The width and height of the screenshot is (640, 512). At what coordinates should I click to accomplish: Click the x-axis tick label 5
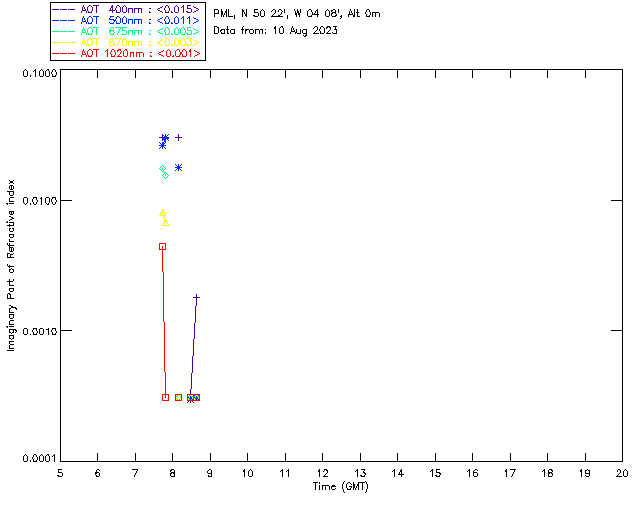[60, 473]
